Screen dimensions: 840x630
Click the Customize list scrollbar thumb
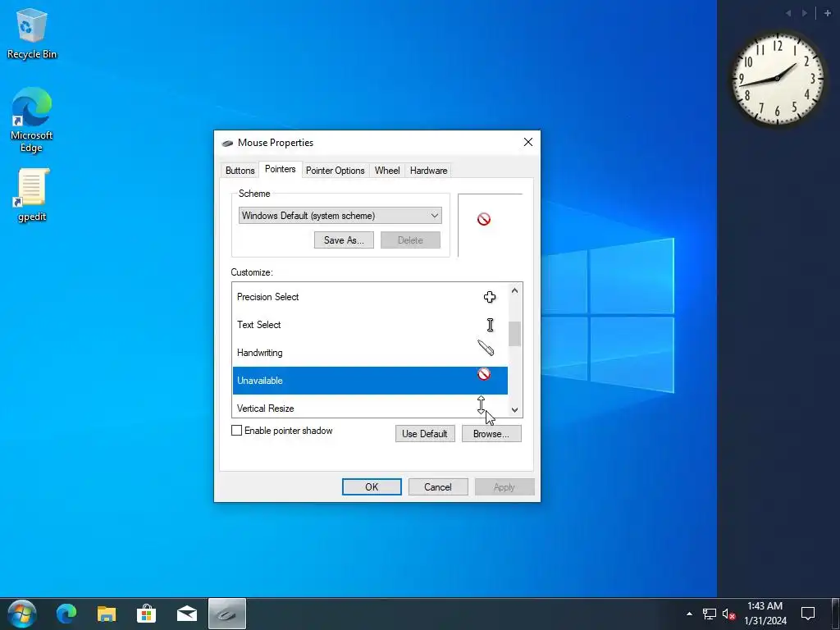515,334
